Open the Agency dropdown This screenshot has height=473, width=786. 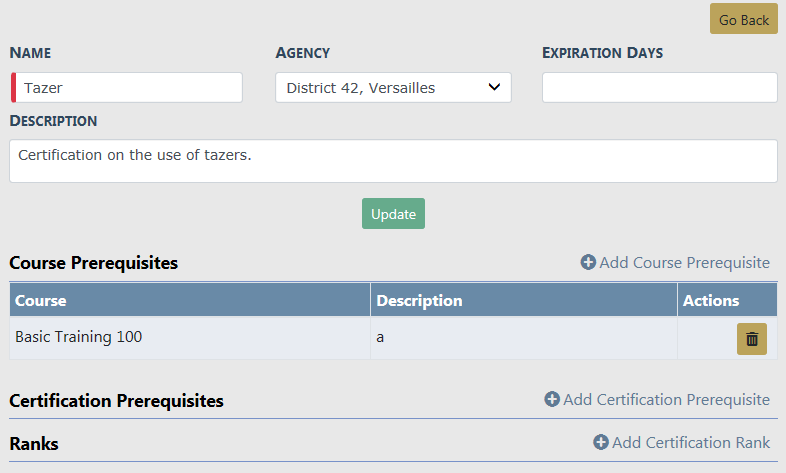[x=392, y=87]
